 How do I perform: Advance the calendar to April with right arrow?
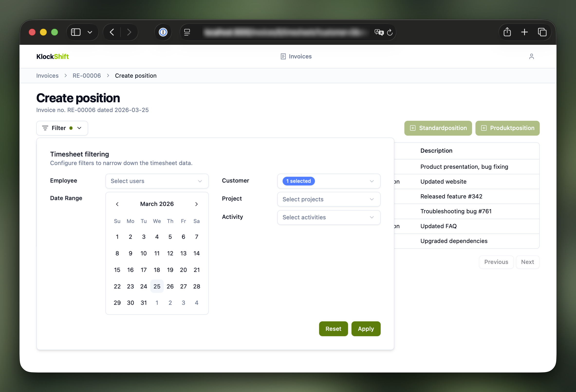196,204
